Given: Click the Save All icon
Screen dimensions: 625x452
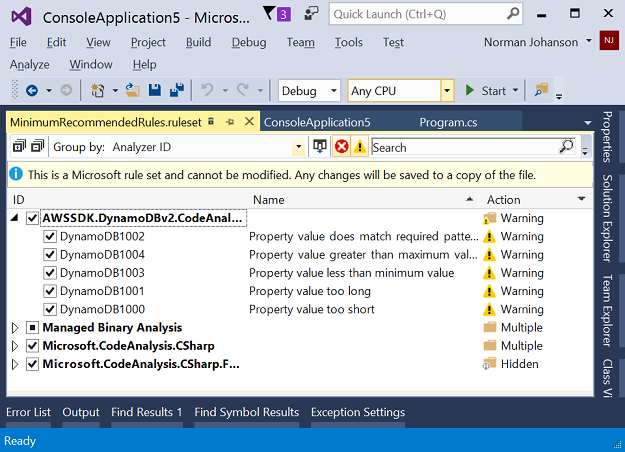Looking at the screenshot, I should pyautogui.click(x=177, y=90).
